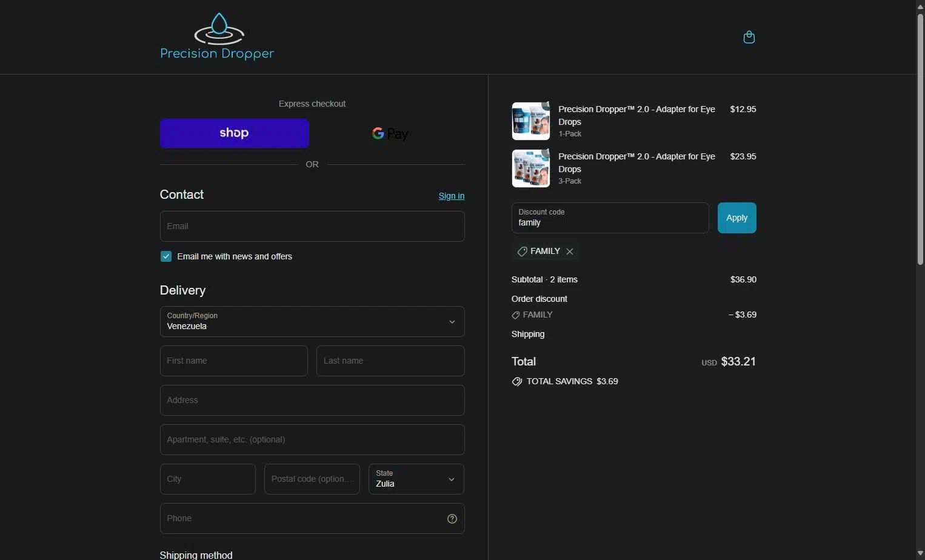Uncheck Email me with news and offers
The image size is (925, 560).
tap(166, 256)
